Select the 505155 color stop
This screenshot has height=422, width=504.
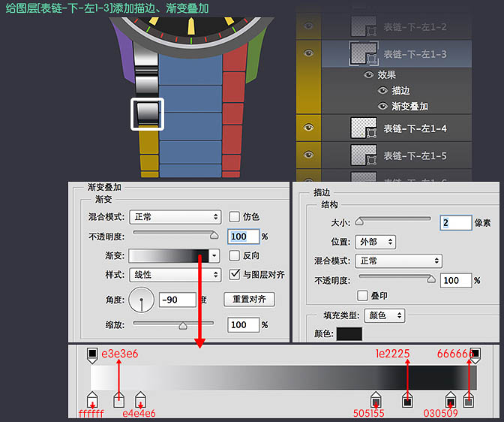pyautogui.click(x=376, y=399)
